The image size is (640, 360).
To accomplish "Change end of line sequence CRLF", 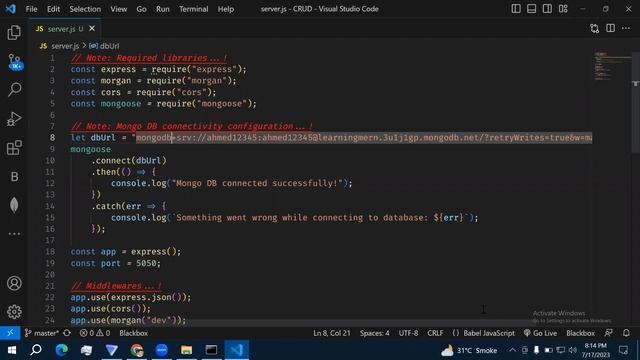I will (x=435, y=333).
